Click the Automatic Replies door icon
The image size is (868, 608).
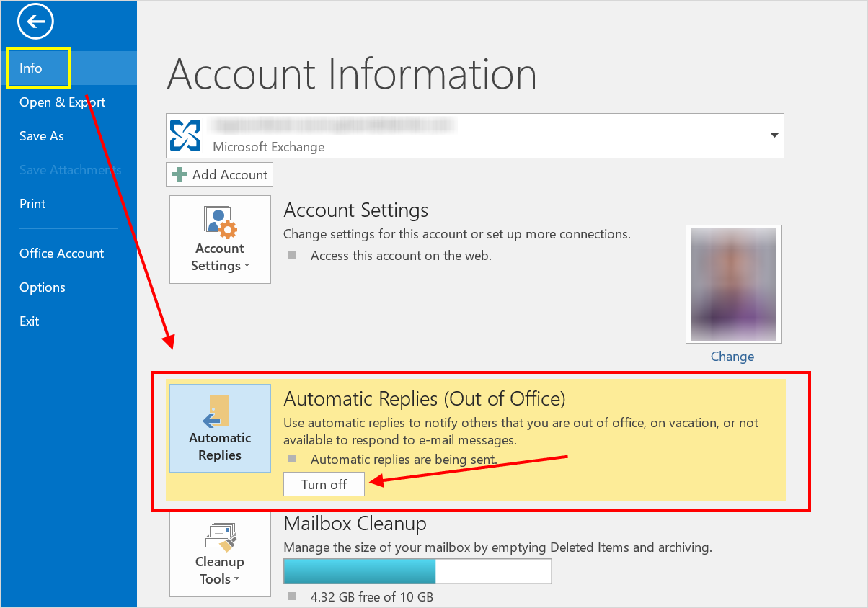(x=218, y=412)
